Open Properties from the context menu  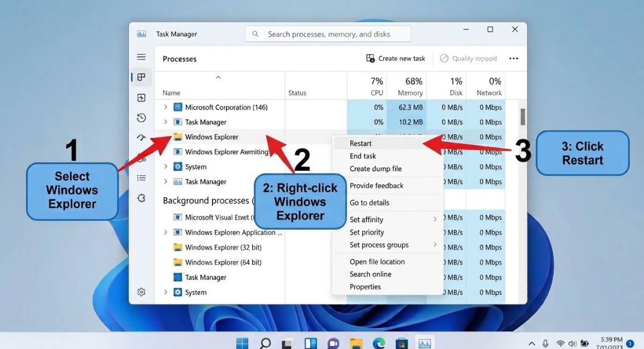(387, 287)
